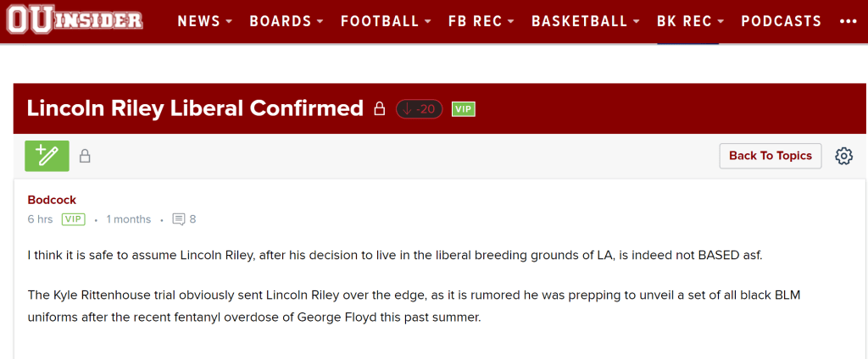Click the green VIP badge in header
Screen dimensions: 868x359
(463, 109)
